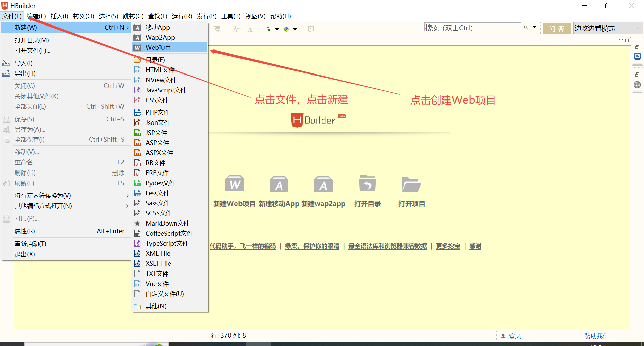644x346 pixels.
Task: Expand the 将行定界符转换为(V) submenu
Action: click(66, 196)
